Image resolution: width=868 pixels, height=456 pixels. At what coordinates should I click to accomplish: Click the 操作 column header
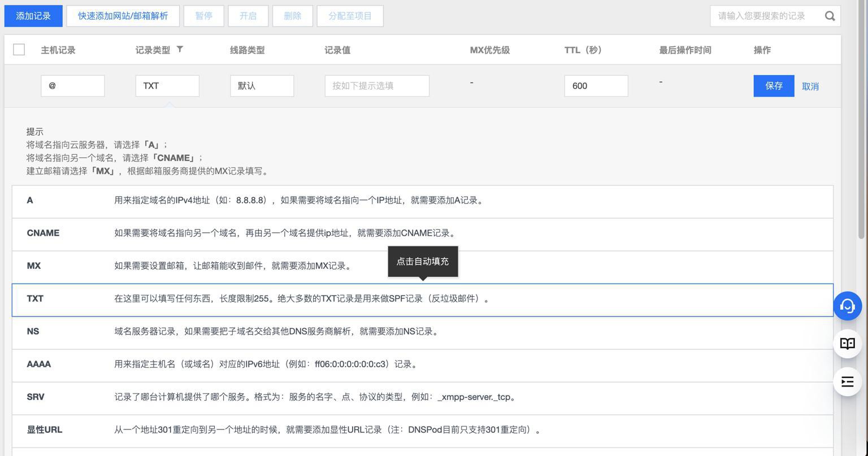pyautogui.click(x=762, y=50)
